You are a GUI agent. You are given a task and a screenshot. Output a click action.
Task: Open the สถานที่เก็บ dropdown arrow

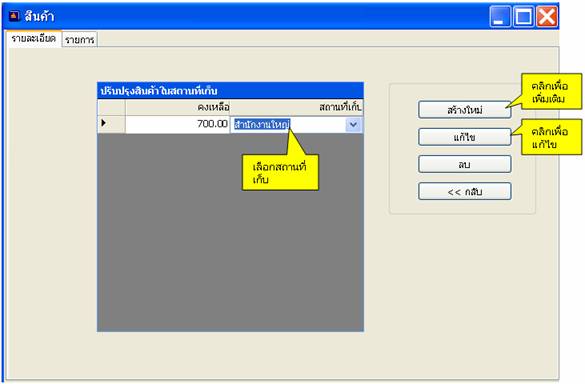[x=353, y=125]
